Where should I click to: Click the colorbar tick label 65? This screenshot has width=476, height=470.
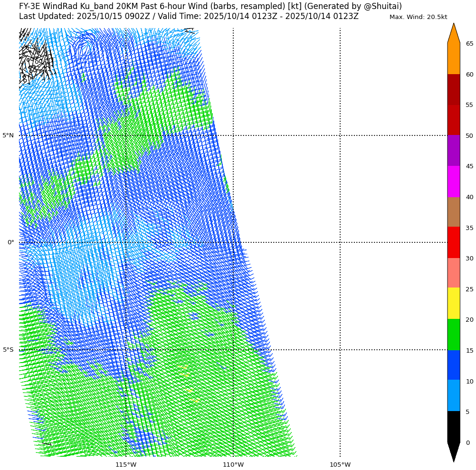(x=469, y=44)
